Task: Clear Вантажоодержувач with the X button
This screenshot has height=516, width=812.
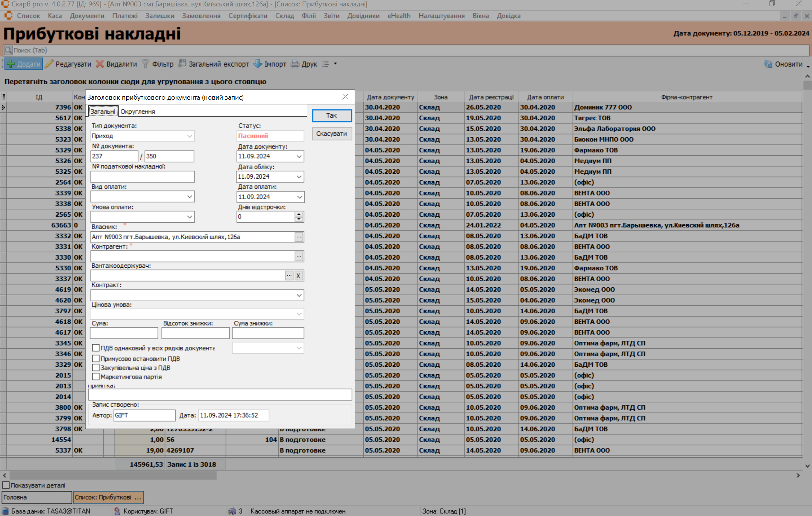Action: tap(298, 276)
